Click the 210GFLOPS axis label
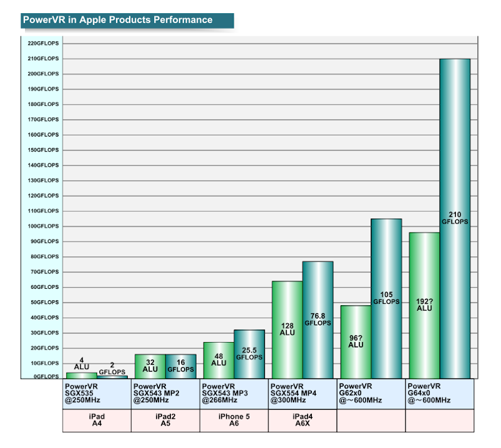 [43, 58]
